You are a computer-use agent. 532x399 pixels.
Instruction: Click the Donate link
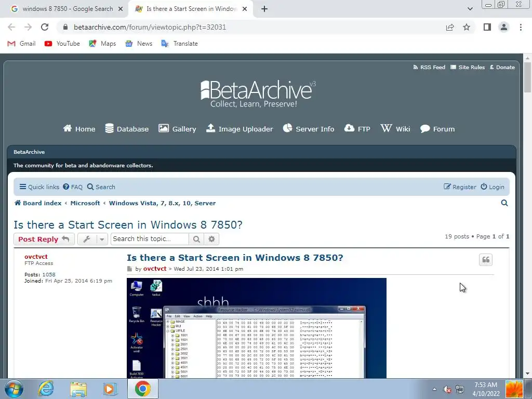point(502,67)
